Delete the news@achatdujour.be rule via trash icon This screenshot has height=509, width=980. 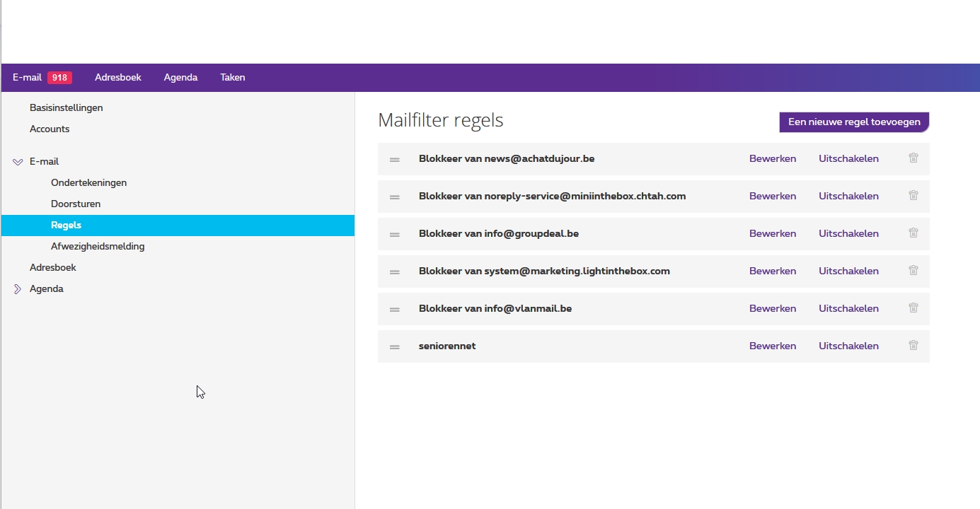coord(913,158)
